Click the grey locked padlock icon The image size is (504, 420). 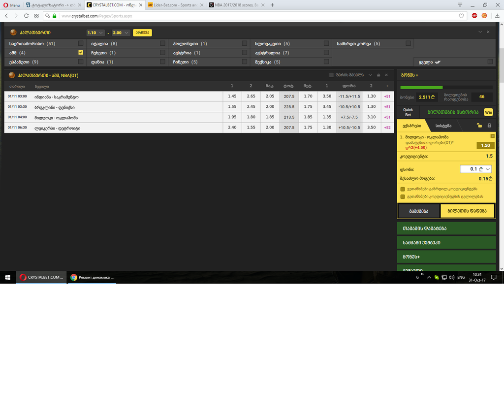(489, 126)
